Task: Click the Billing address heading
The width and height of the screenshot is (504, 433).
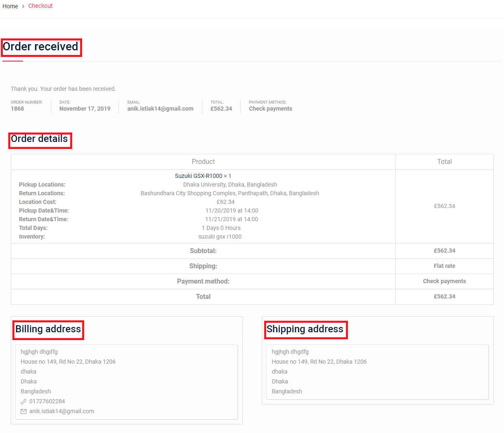Action: (48, 329)
